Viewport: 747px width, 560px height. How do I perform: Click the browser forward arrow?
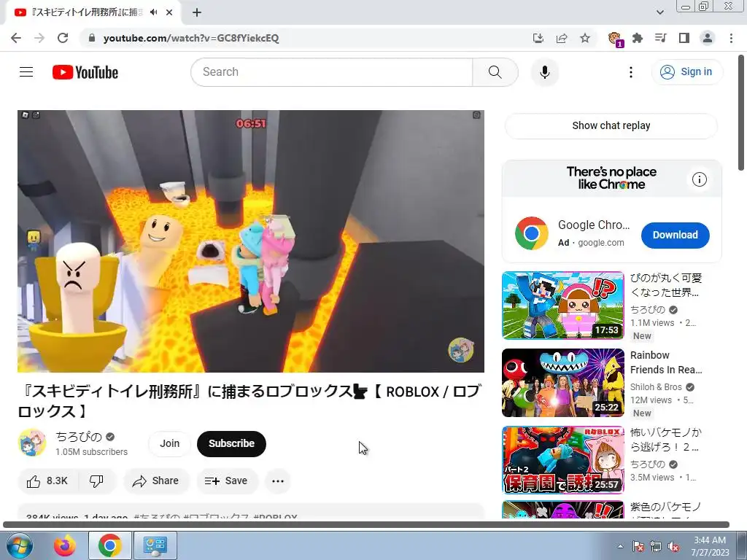pos(39,38)
